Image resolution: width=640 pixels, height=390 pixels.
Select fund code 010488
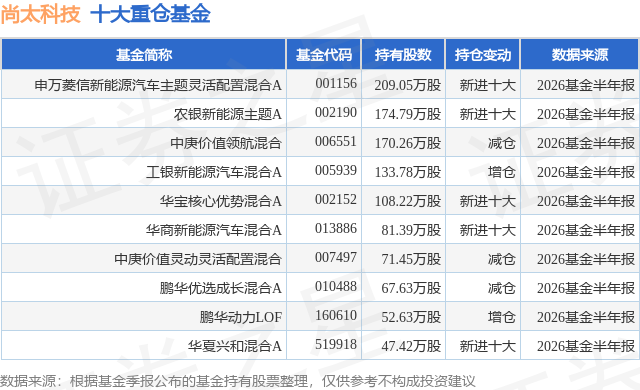tap(336, 286)
